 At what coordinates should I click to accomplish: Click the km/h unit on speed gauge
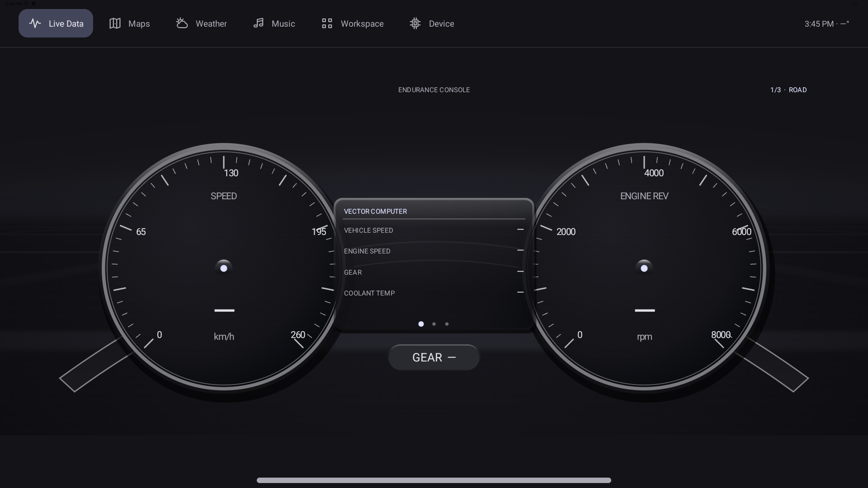point(224,337)
